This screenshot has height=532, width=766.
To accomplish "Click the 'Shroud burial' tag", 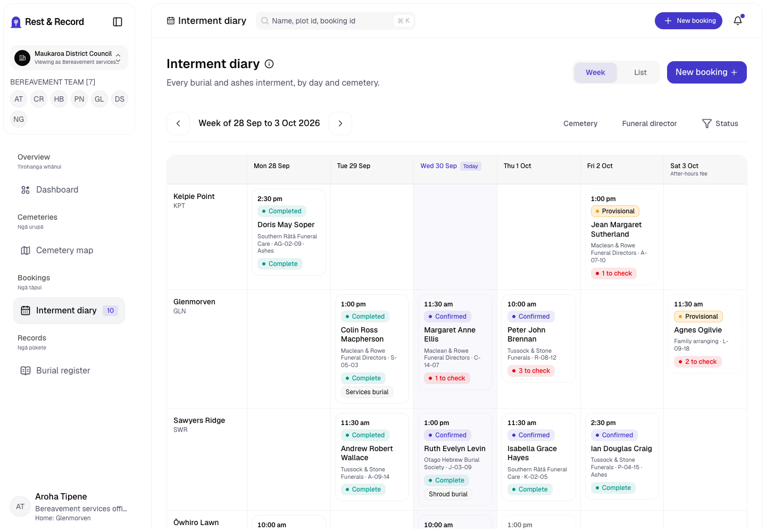I will click(448, 494).
